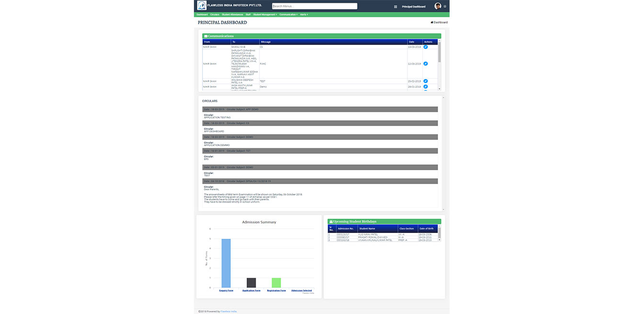
Task: Click the home icon in the breadcrumb
Action: 432,23
